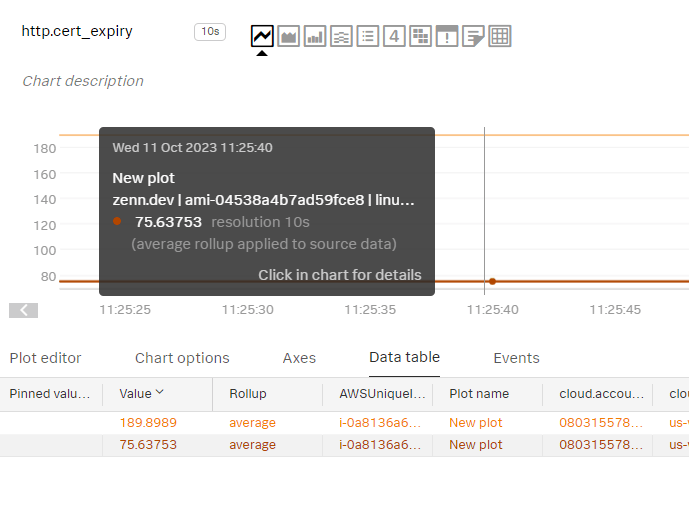Switch to heatmap visualization icon
Viewport: 689px width, 512px height.
(421, 36)
